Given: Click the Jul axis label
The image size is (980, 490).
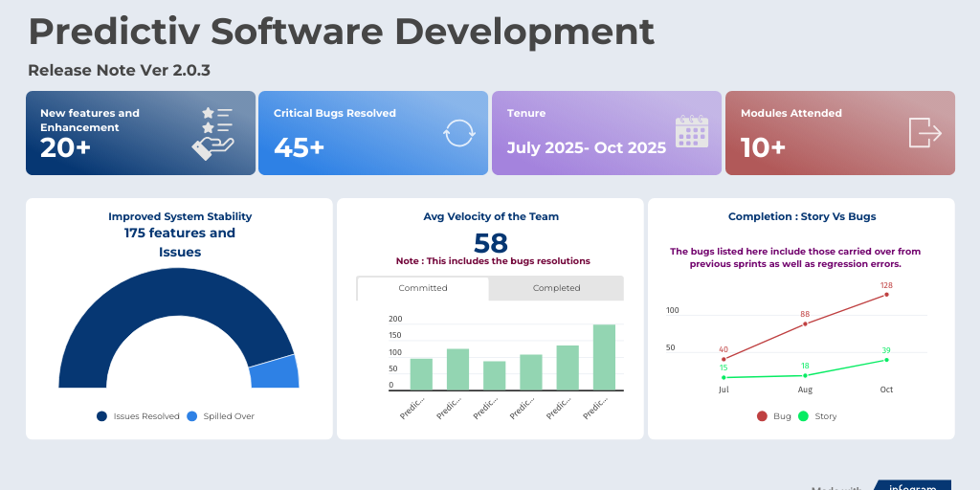Looking at the screenshot, I should pos(724,390).
